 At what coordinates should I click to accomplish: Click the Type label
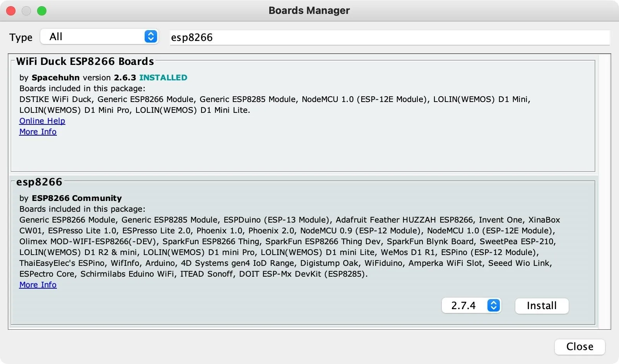(x=21, y=37)
